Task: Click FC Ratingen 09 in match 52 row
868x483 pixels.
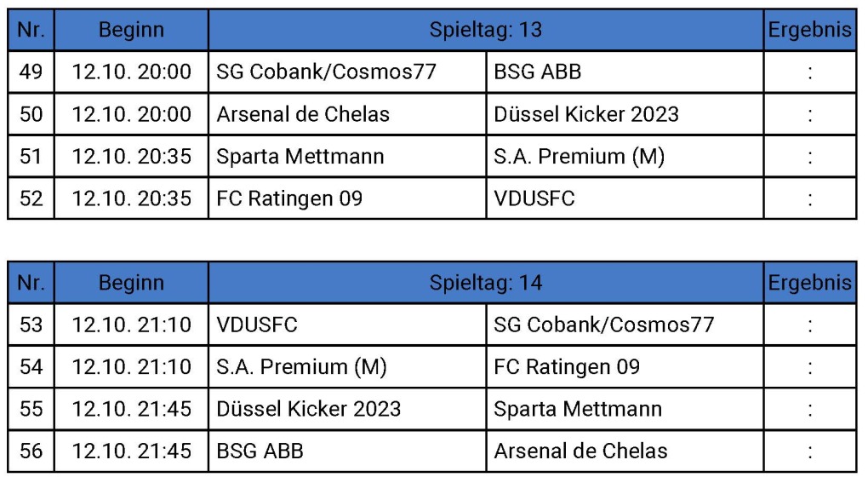Action: [x=289, y=198]
